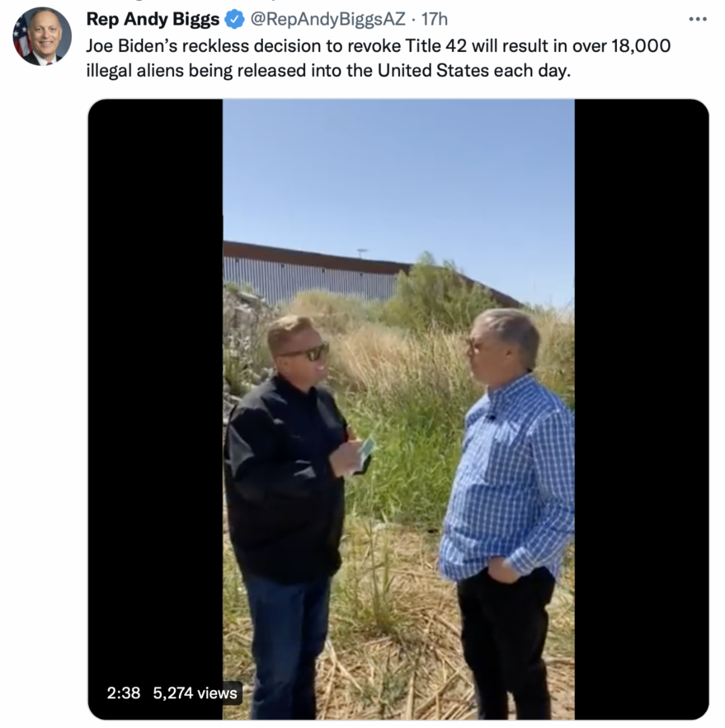Click the right black letterbox area
725x728 pixels.
[642, 409]
